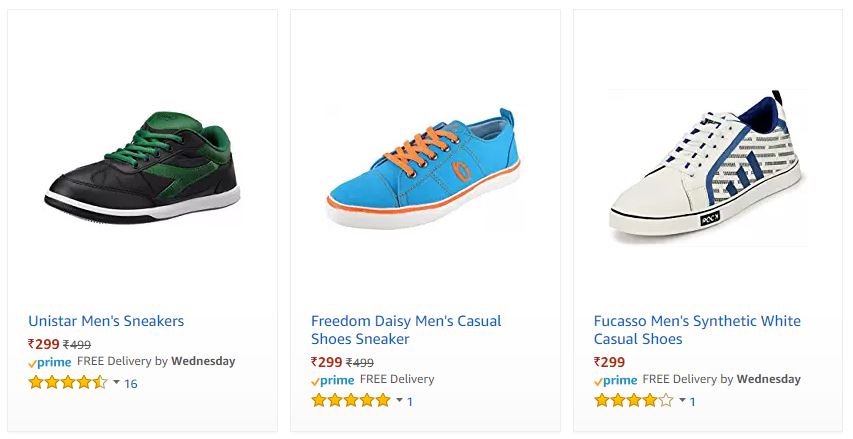Click the Prime badge under Fucasso shoes

click(x=615, y=380)
